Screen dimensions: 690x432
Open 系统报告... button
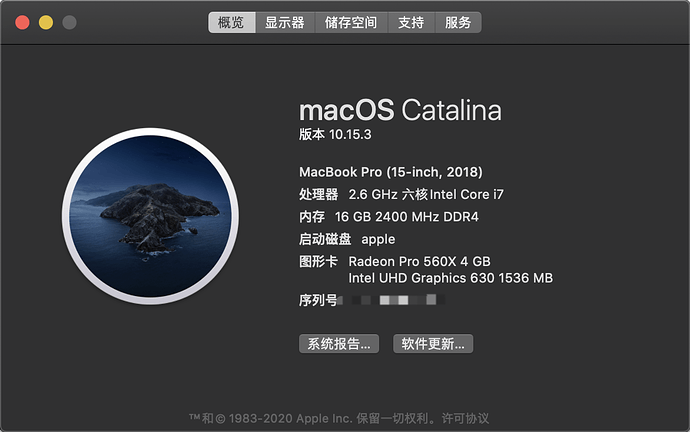click(x=339, y=344)
